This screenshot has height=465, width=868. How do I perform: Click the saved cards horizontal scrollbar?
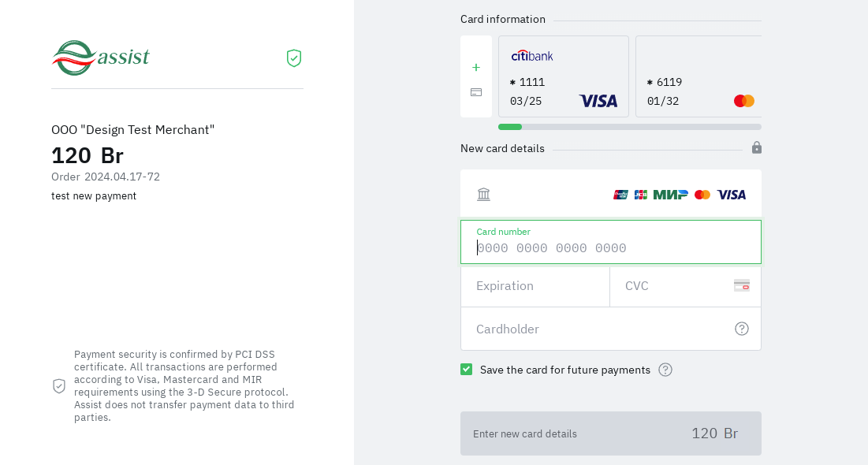pos(631,127)
